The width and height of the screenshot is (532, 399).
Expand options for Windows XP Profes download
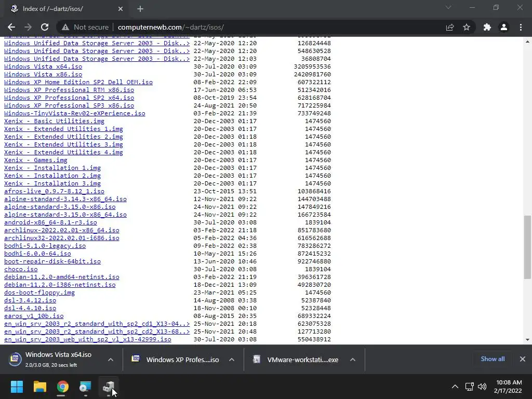(232, 360)
